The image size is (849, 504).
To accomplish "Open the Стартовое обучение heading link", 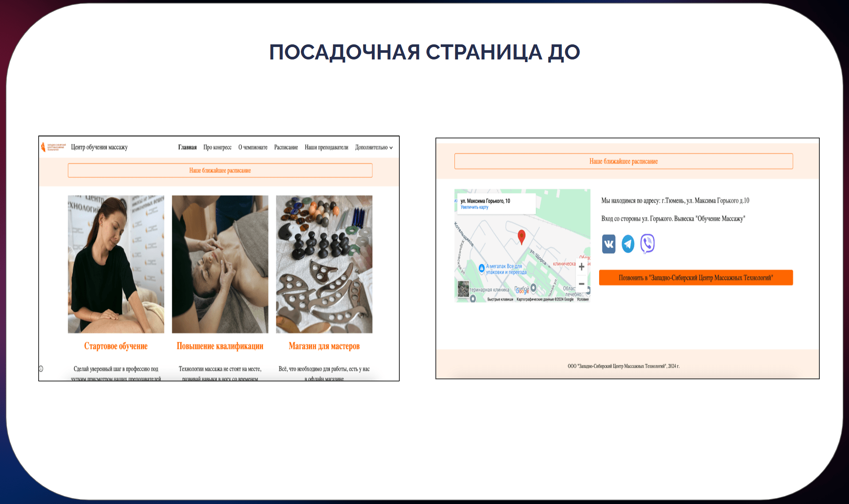I will click(x=116, y=346).
